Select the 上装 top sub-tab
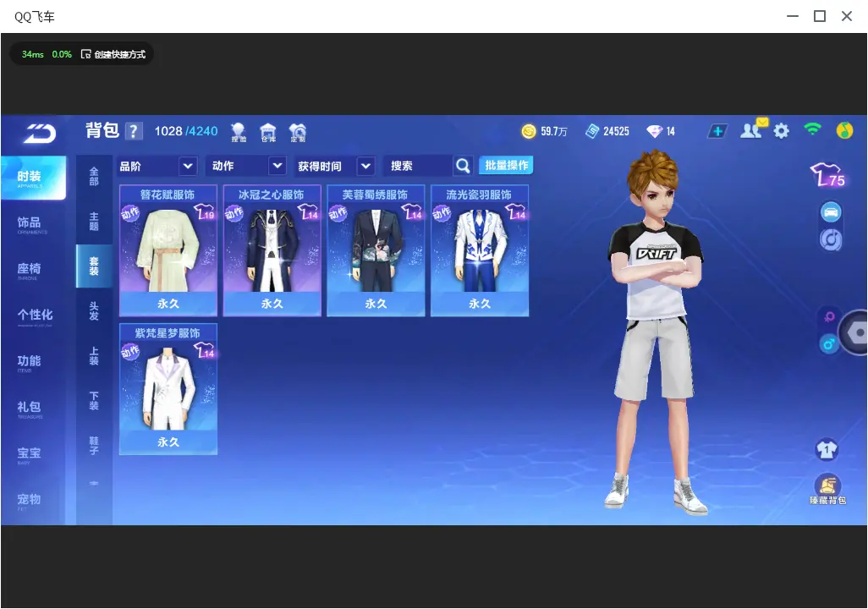 (x=94, y=356)
